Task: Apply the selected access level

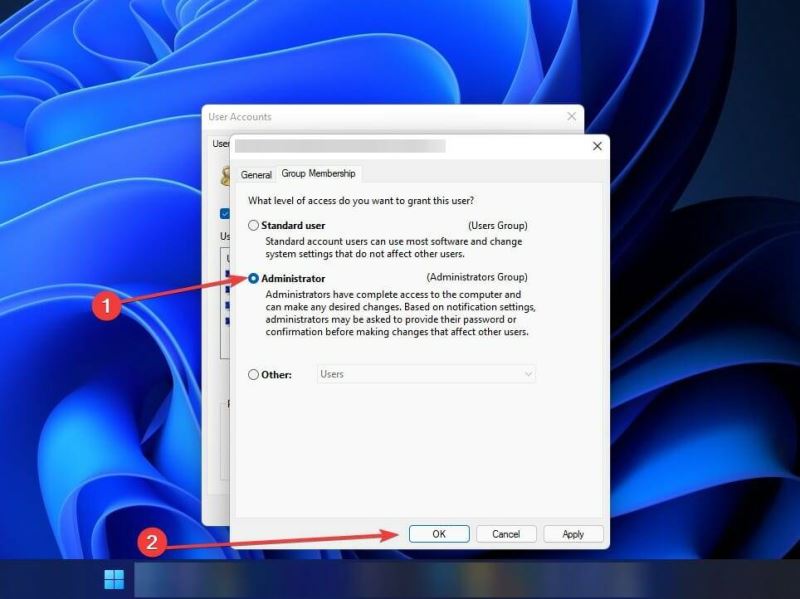Action: click(x=572, y=533)
